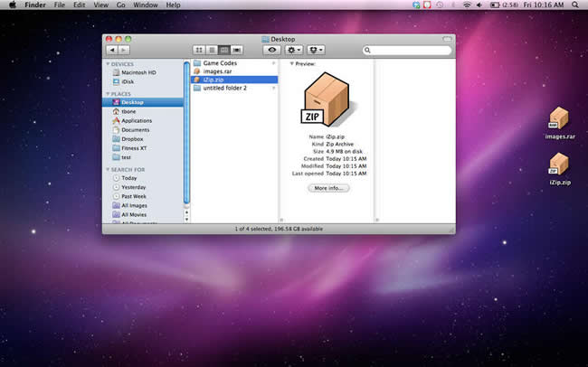Open the Dropbox toolbar menu
The width and height of the screenshot is (588, 367).
(x=318, y=51)
